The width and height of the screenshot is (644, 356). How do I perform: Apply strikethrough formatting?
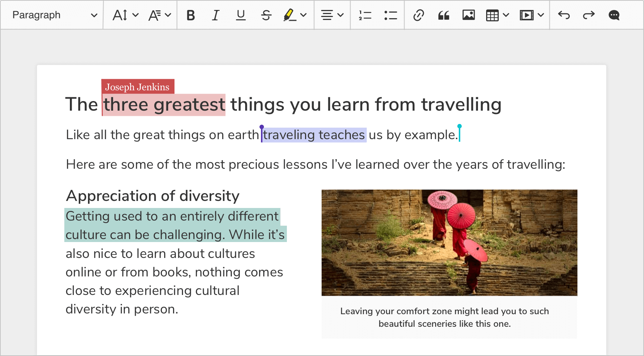click(x=266, y=15)
